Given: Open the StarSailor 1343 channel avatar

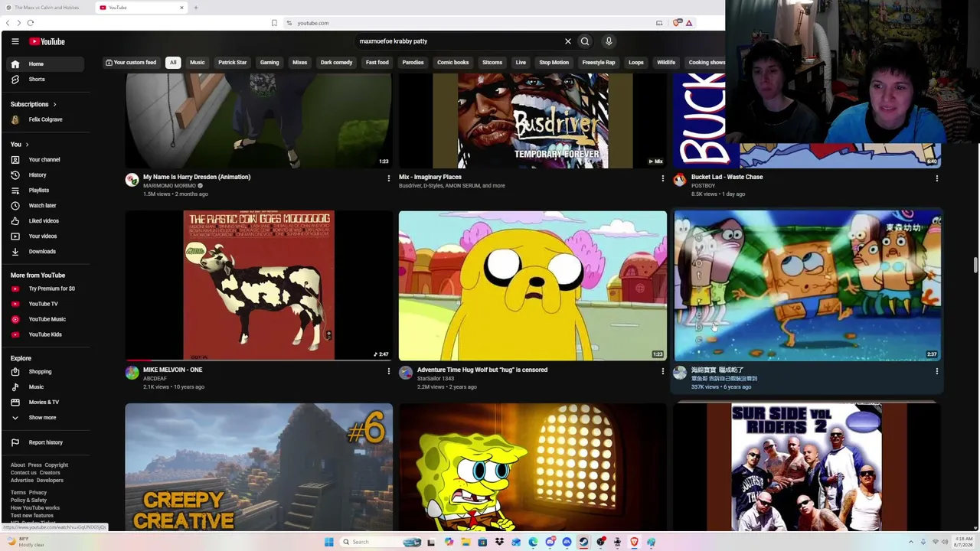Looking at the screenshot, I should pyautogui.click(x=406, y=373).
